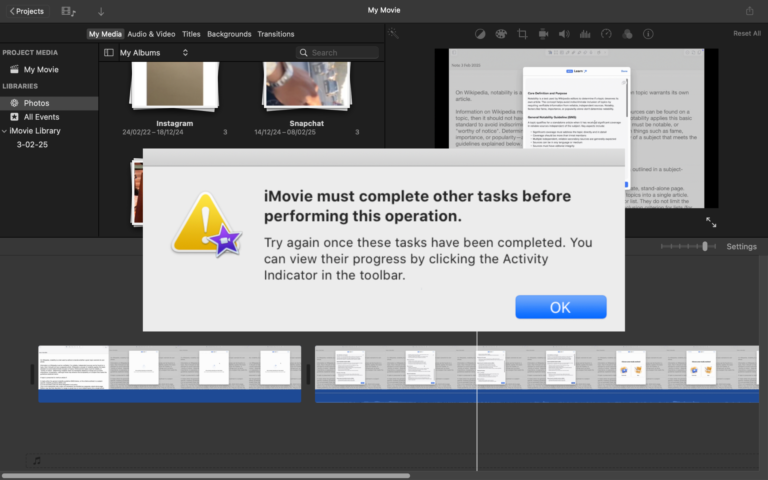Viewport: 768px width, 480px height.
Task: Open the clip information icon
Action: 648,33
